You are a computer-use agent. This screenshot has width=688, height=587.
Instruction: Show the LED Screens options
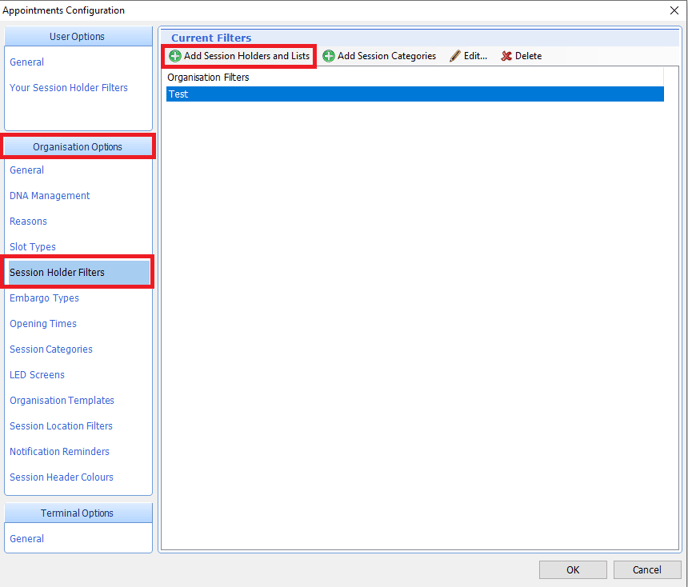click(37, 375)
